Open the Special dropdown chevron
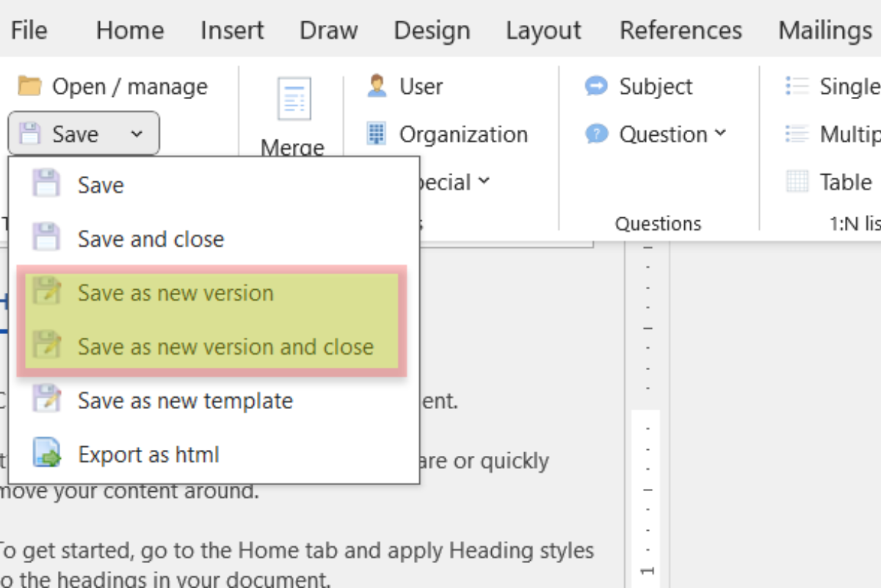The width and height of the screenshot is (881, 588). point(484,181)
